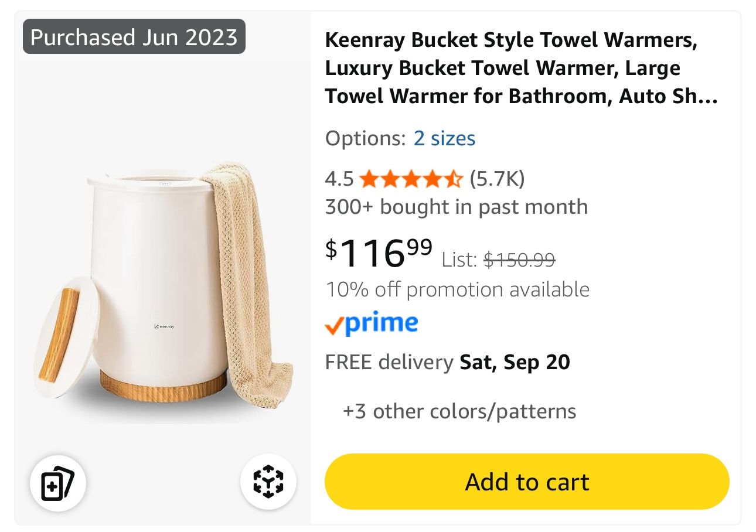
Task: Open the add-to-list cards icon
Action: point(57,483)
